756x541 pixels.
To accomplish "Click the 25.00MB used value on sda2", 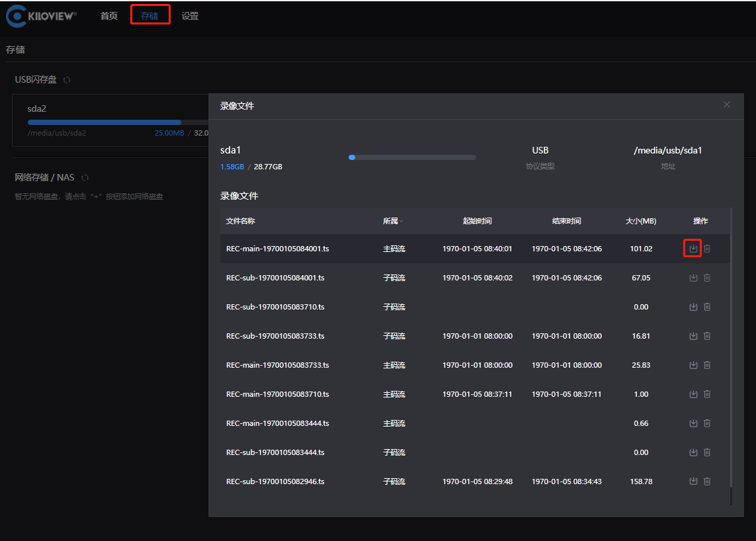I will [x=169, y=133].
